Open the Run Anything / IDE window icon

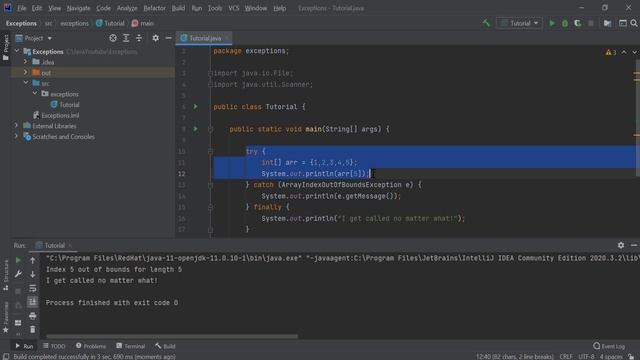[622, 23]
